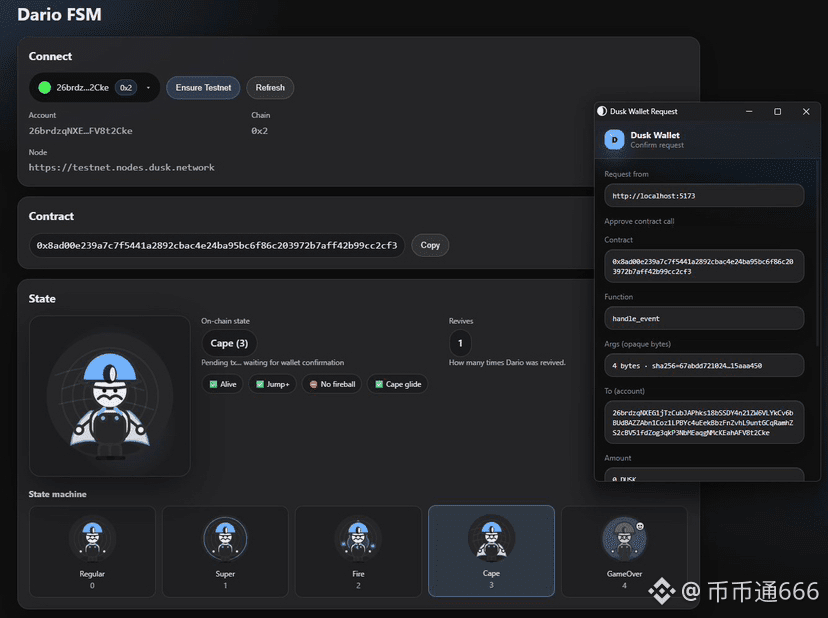Click the GameOver state Dario icon
Screen dimensions: 828x618
[x=624, y=539]
